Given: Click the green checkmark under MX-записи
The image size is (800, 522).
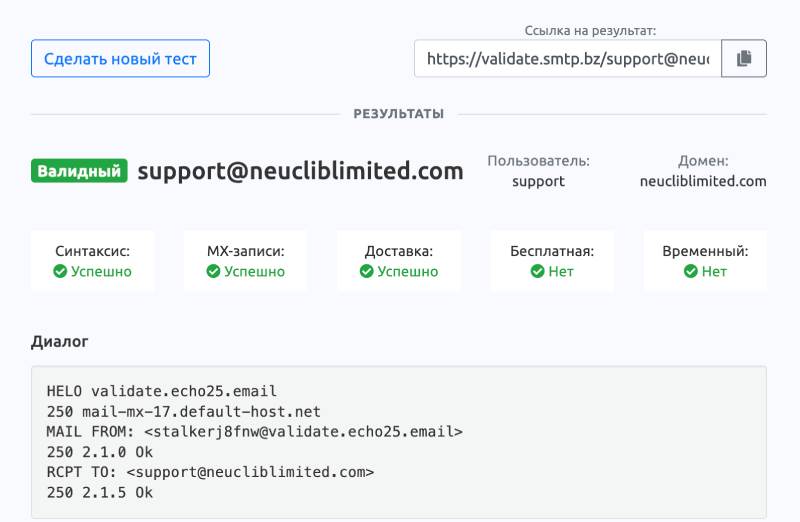Looking at the screenshot, I should point(213,271).
